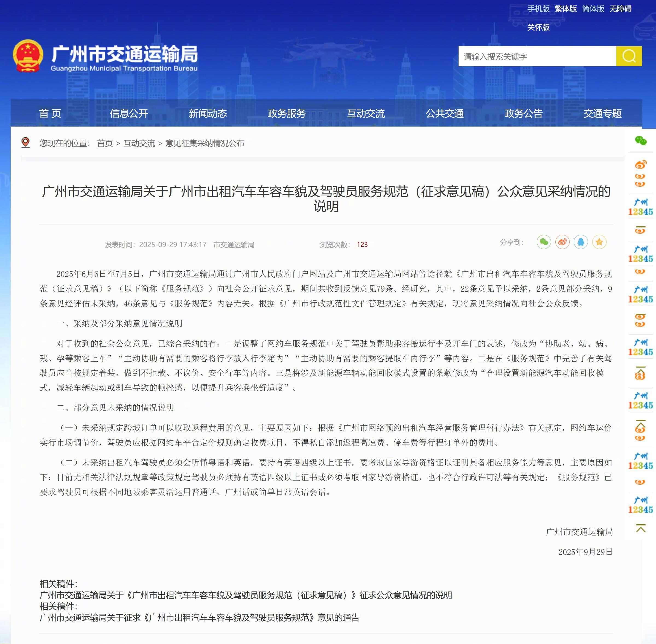
Task: Click the yellow search magnifier button
Action: pos(629,56)
